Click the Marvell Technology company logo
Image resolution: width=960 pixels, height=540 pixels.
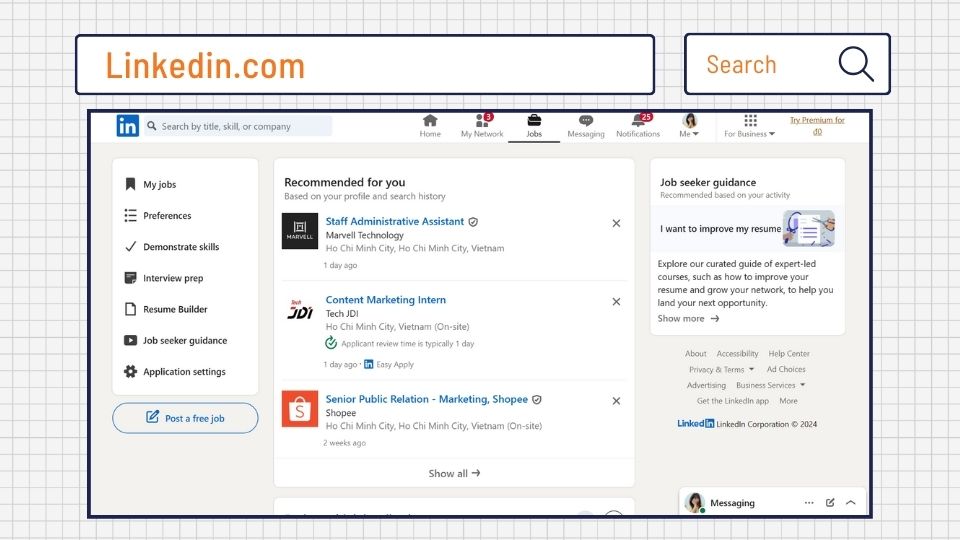300,232
